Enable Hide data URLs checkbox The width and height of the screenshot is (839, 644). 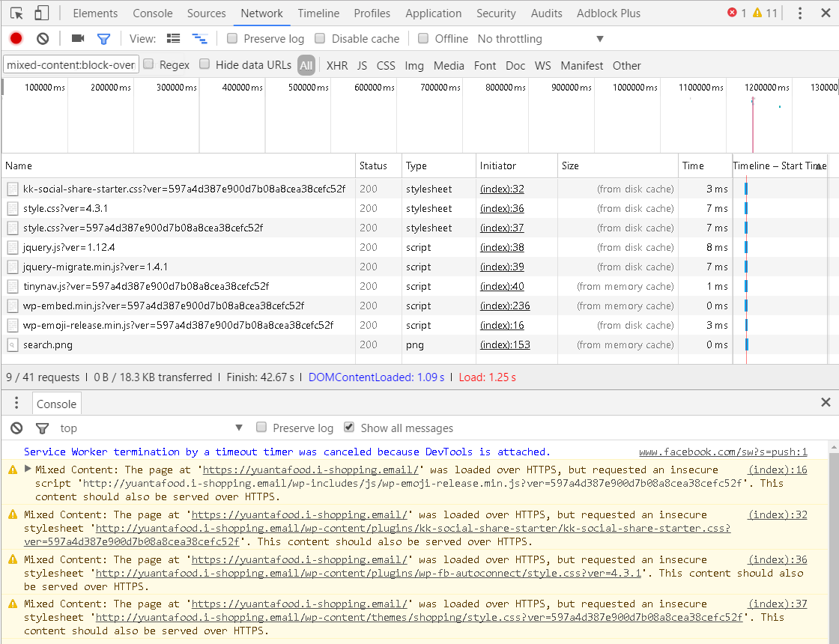coord(205,64)
